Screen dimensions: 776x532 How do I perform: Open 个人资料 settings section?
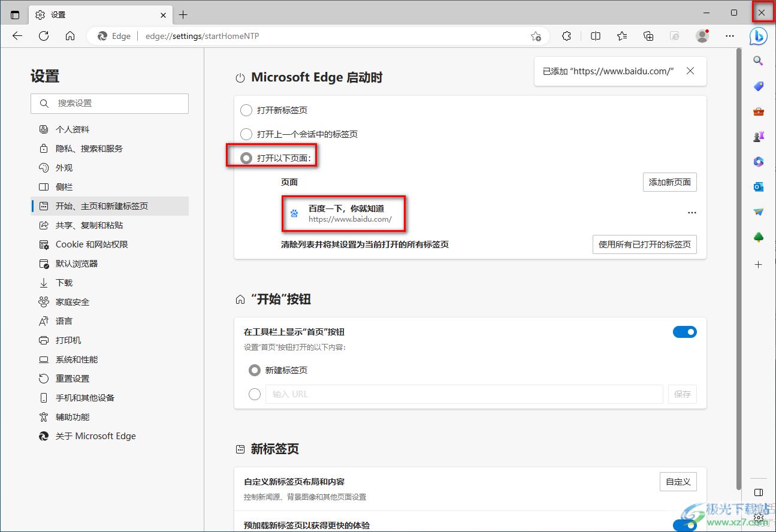click(x=110, y=129)
